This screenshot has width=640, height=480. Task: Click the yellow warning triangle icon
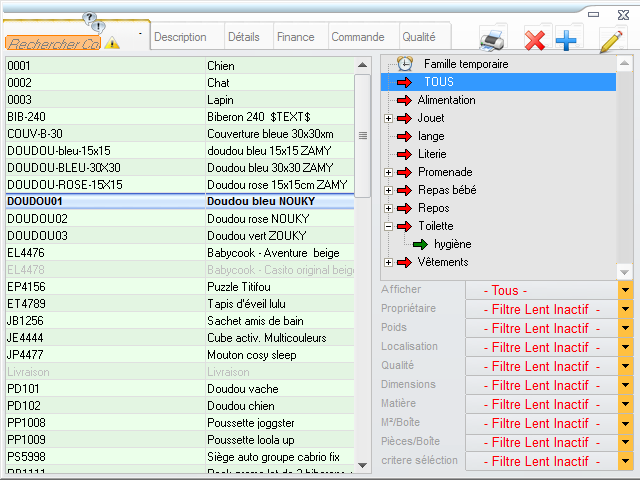pos(112,42)
